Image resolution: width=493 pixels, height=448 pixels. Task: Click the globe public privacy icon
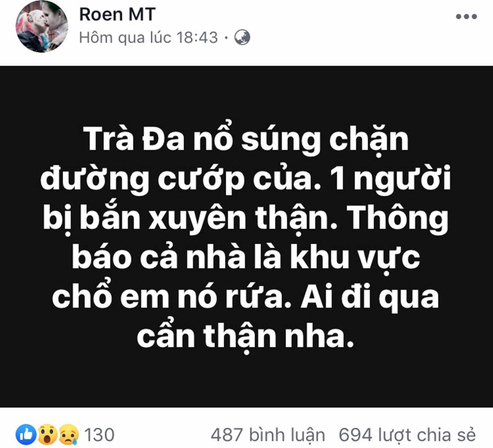[x=242, y=37]
